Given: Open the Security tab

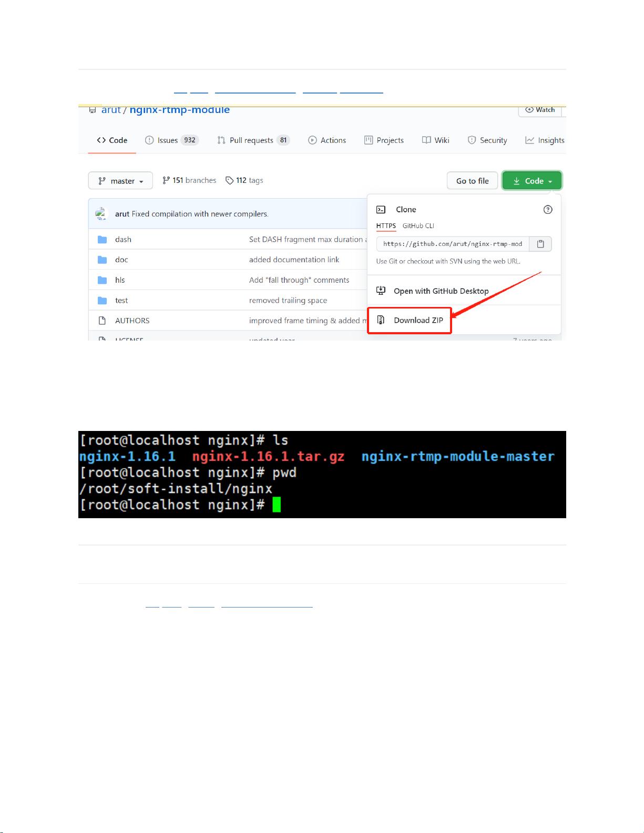Looking at the screenshot, I should pyautogui.click(x=487, y=140).
